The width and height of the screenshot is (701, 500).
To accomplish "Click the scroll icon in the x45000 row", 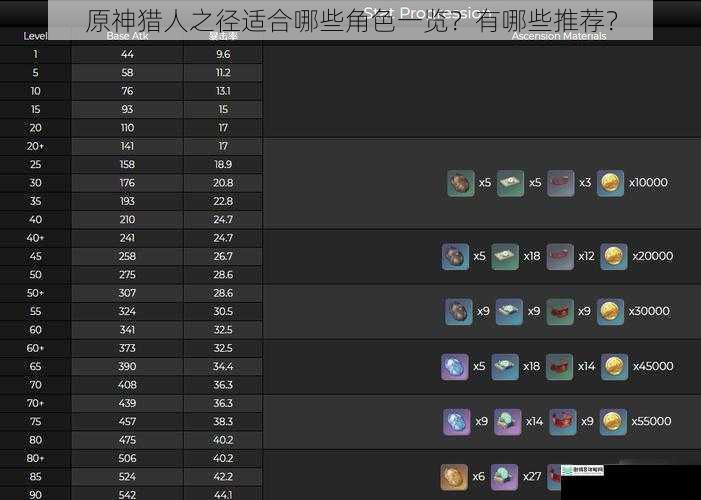I will (x=505, y=367).
